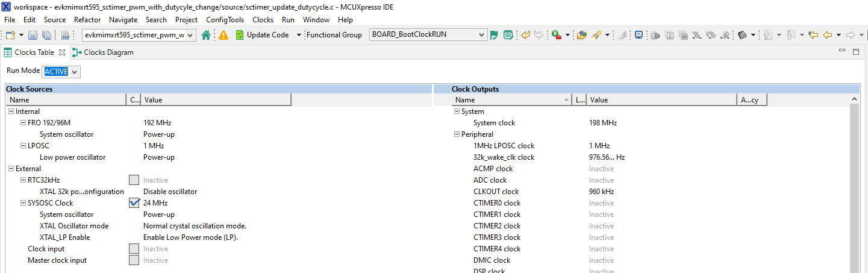Uncheck the SYSOSC Clock checkbox
The image size is (868, 273).
(x=134, y=203)
